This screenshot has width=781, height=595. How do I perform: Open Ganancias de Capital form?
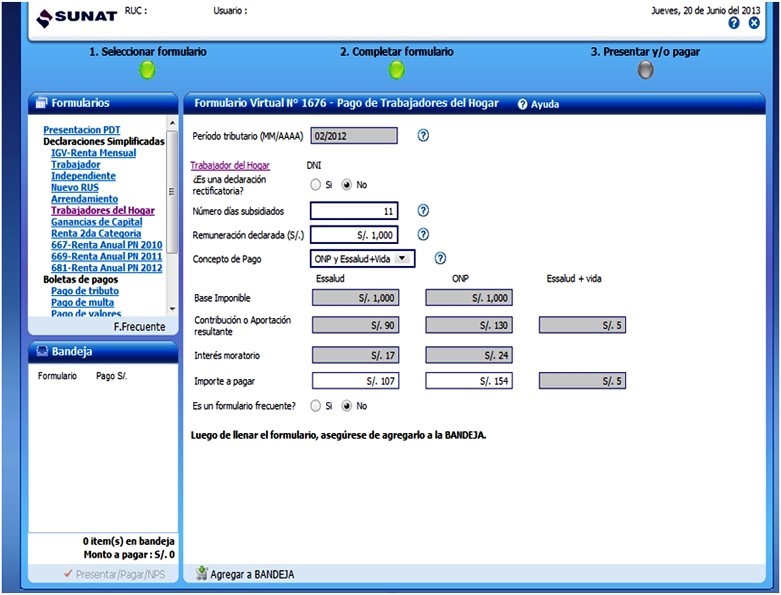point(97,222)
